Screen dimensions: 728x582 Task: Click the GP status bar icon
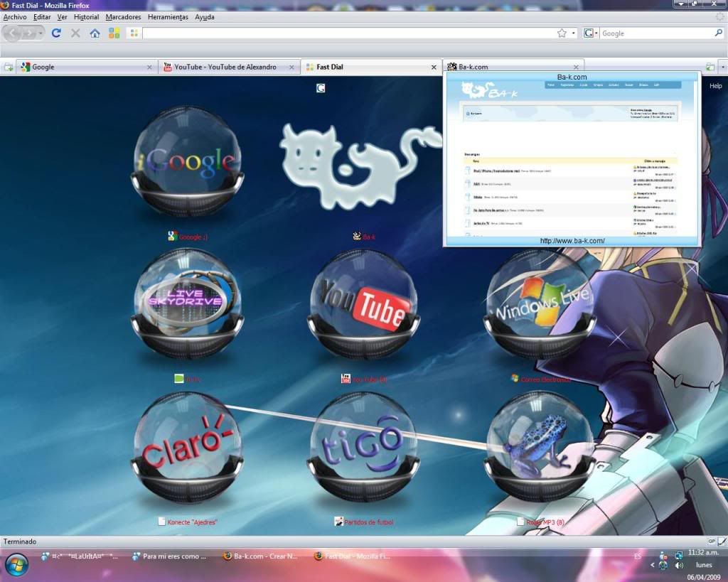[x=711, y=541]
